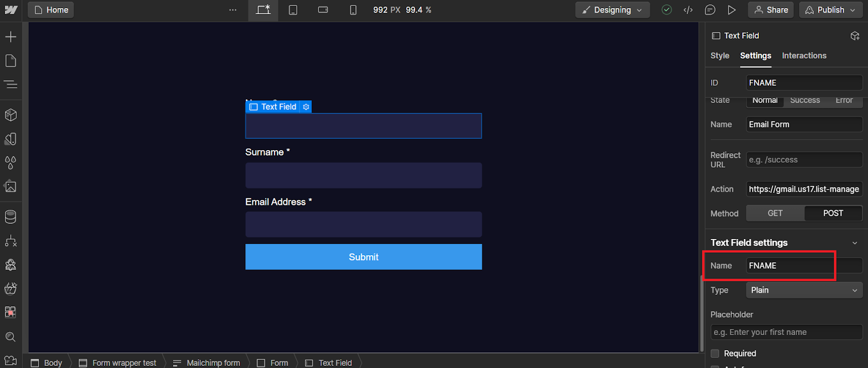Click the Submit button on canvas

pyautogui.click(x=363, y=257)
